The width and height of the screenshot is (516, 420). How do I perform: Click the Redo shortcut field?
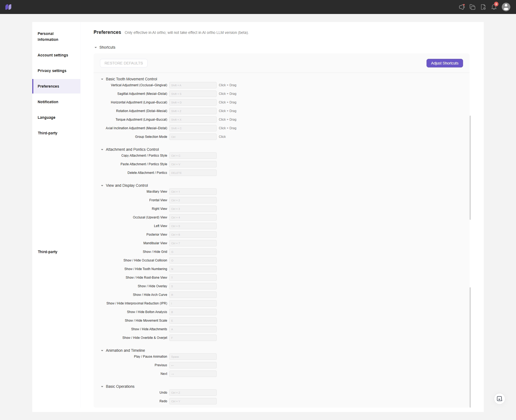click(x=193, y=401)
